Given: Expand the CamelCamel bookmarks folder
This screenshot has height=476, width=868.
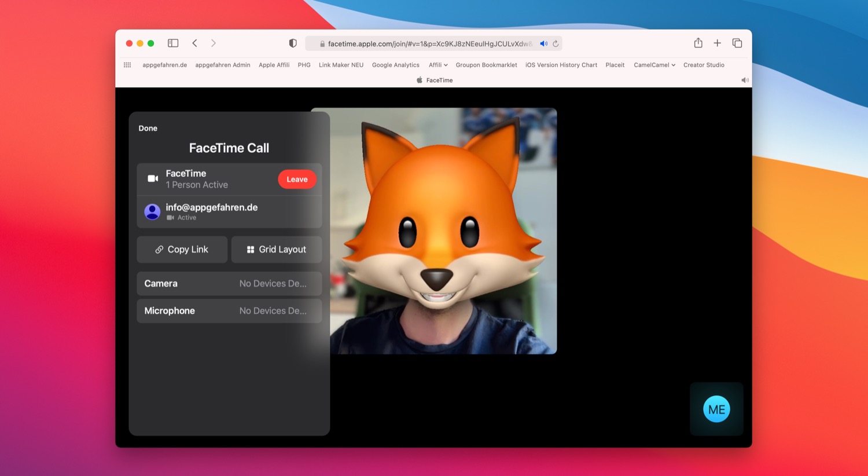Looking at the screenshot, I should point(654,65).
